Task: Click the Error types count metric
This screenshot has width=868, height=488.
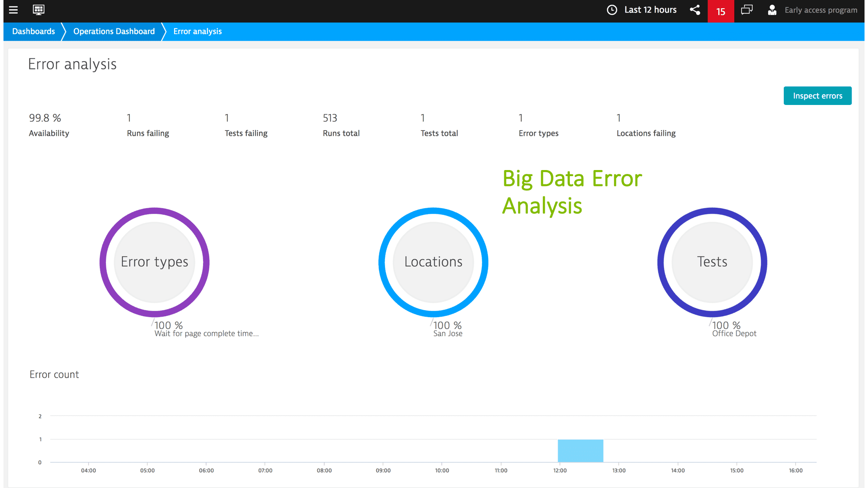Action: 539,125
